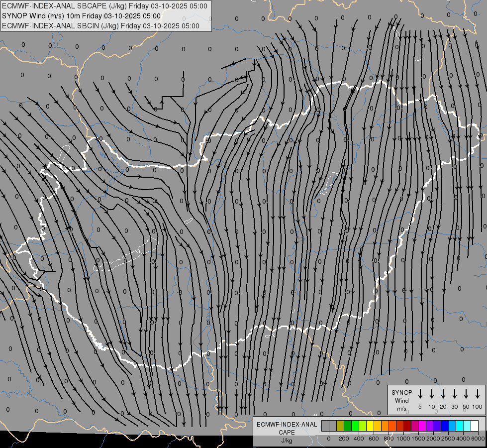Screen dimensions: 487x448
Task: Select the 50 m/s wind legend arrow
Action: click(x=466, y=394)
